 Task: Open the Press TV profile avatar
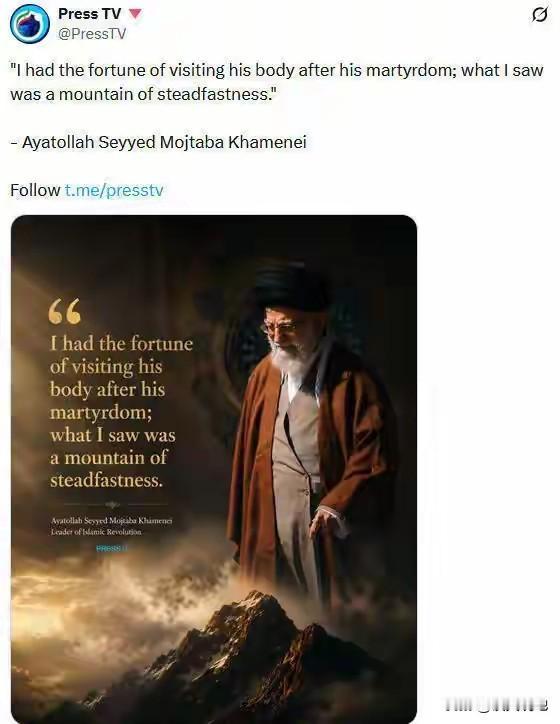pyautogui.click(x=30, y=24)
